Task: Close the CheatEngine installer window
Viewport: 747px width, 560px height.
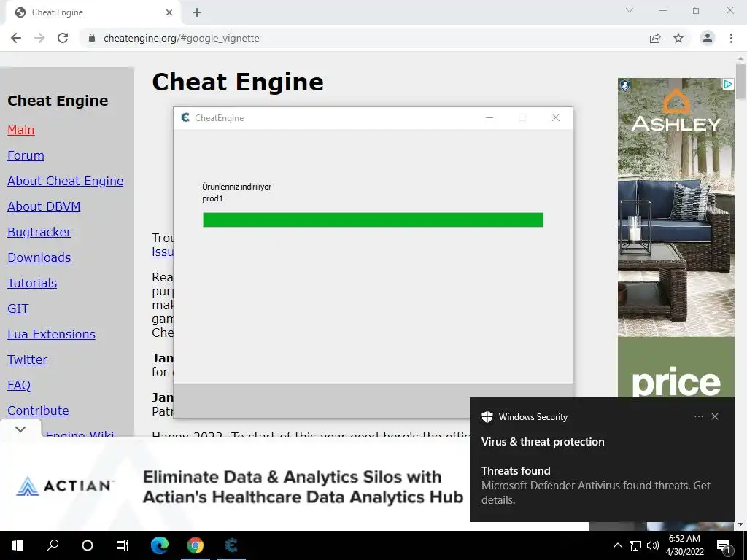Action: click(555, 117)
